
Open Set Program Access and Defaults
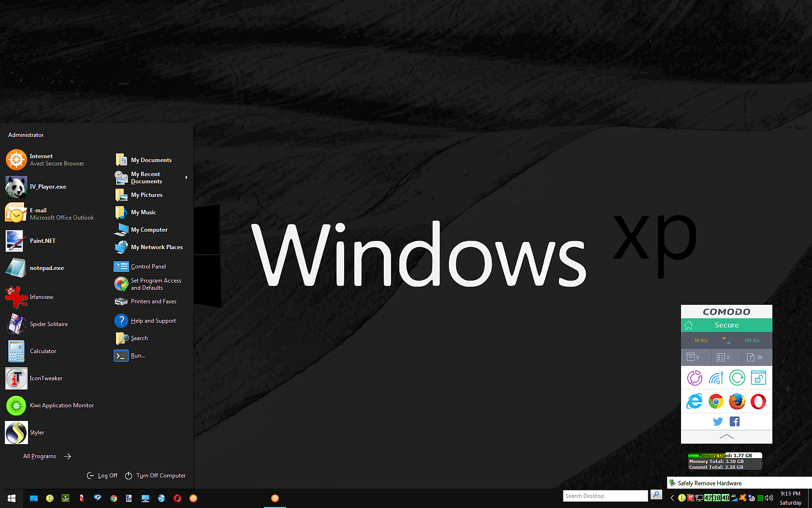coord(151,284)
